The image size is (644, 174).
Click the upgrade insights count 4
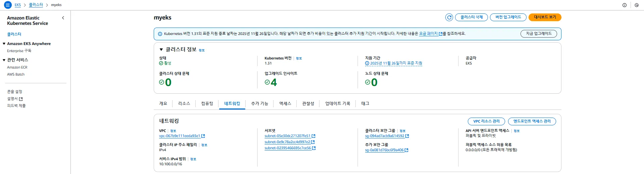274,82
